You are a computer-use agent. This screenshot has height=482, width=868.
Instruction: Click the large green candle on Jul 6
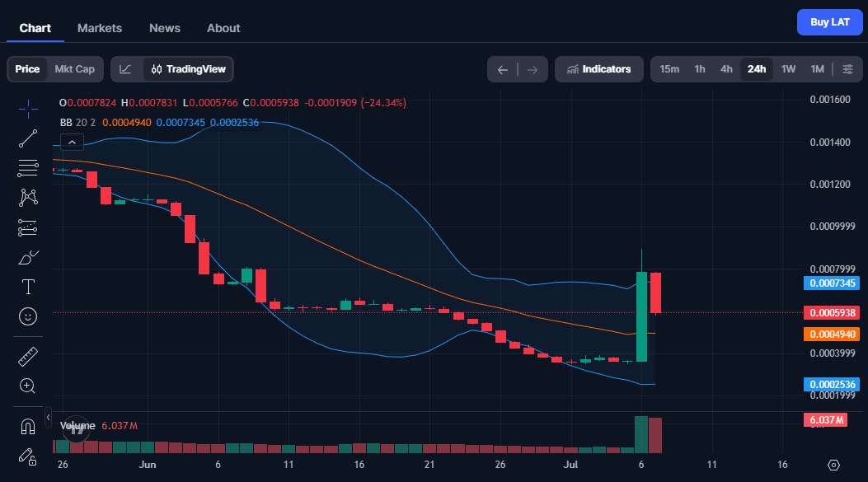coord(641,316)
